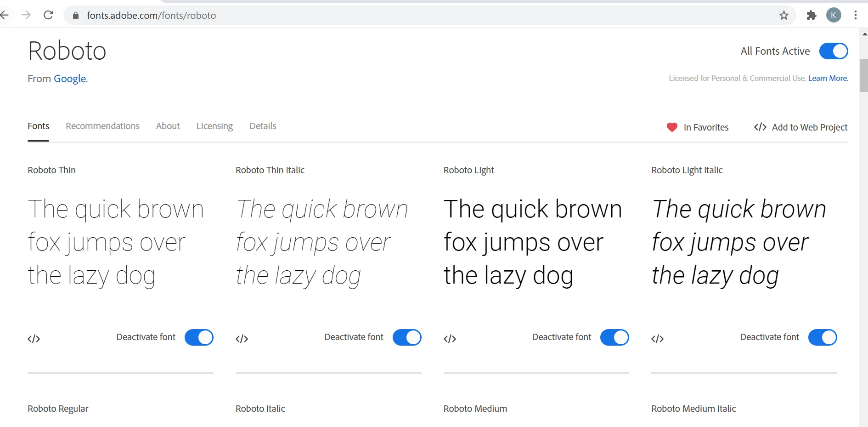The image size is (868, 427).
Task: Click the Roboto Italic font name
Action: (x=260, y=409)
